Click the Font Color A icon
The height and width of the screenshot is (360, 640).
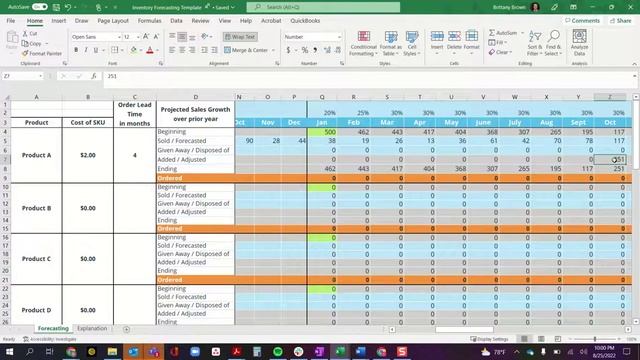tap(150, 50)
